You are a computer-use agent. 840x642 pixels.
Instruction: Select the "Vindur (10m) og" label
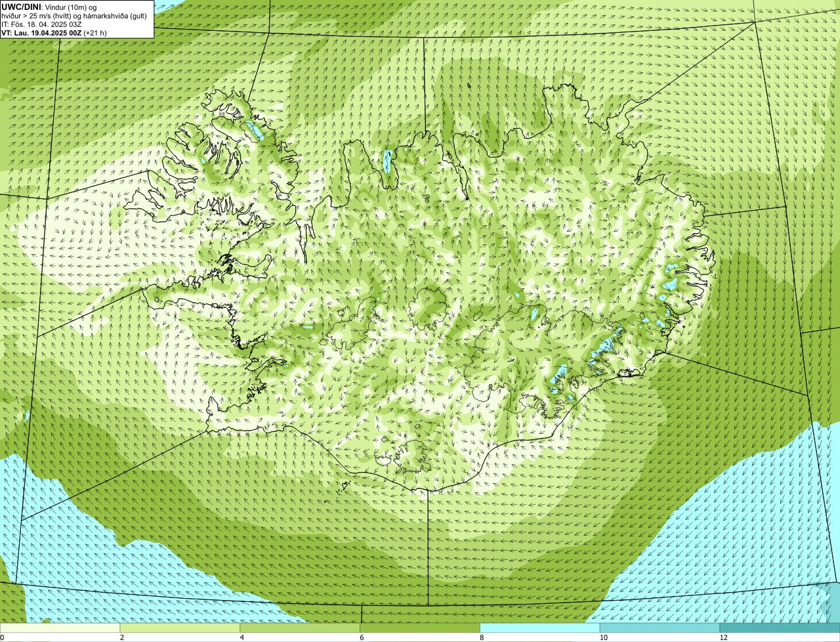[70, 7]
